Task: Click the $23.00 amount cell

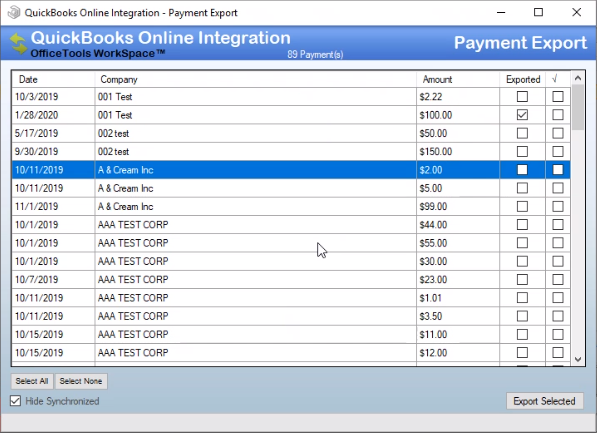Action: (458, 280)
